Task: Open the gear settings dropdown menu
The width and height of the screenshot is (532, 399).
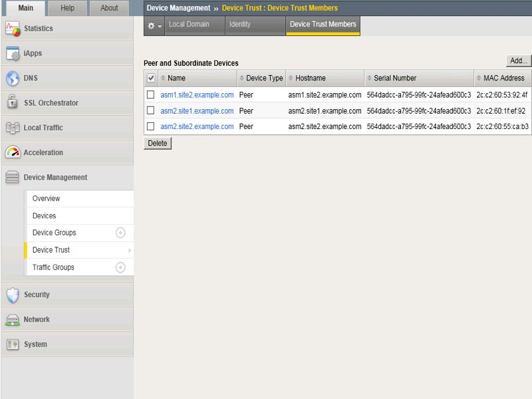Action: (154, 26)
